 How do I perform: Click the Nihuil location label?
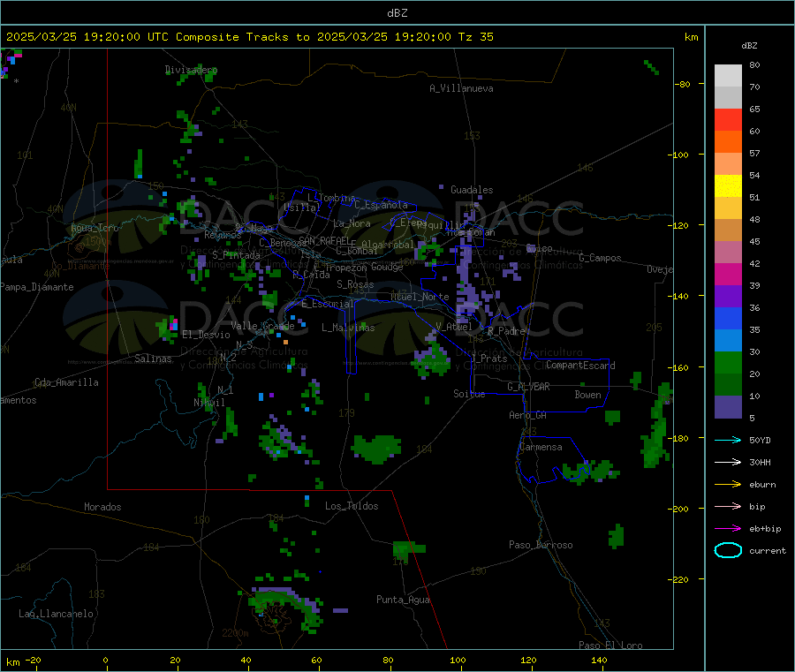[x=209, y=403]
